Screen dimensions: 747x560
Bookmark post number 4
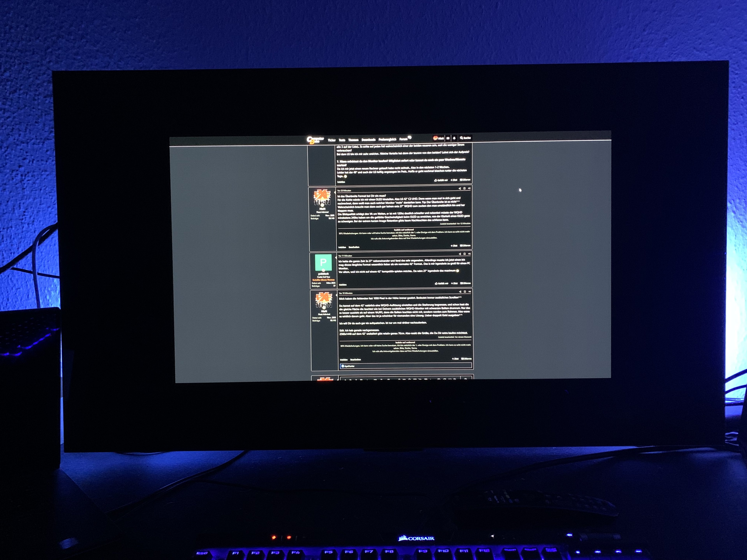(x=465, y=292)
